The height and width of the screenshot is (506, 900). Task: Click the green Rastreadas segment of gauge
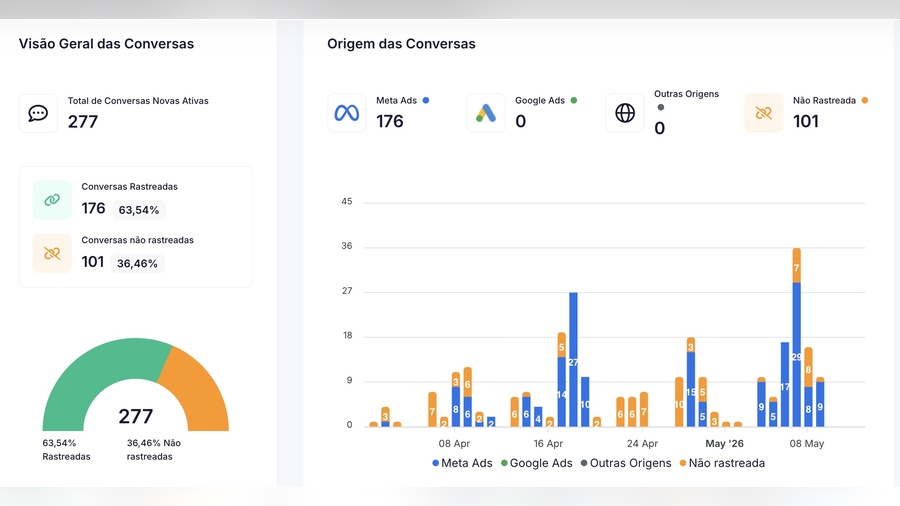click(x=95, y=376)
